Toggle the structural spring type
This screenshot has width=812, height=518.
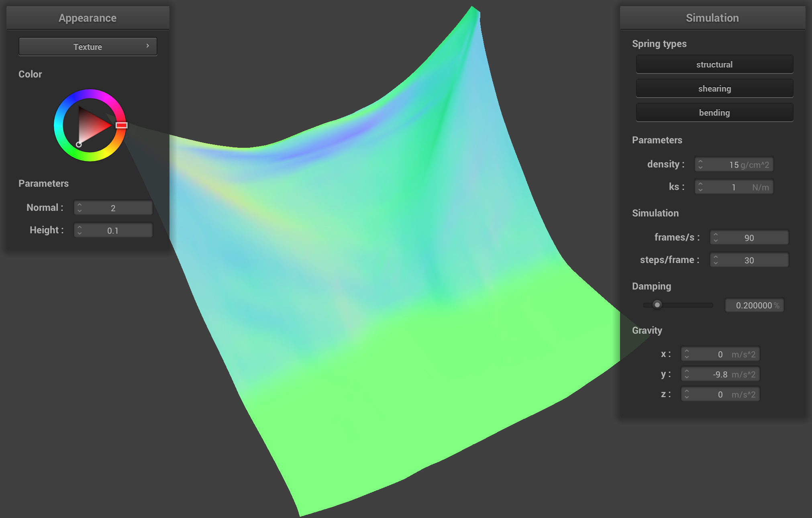tap(714, 64)
